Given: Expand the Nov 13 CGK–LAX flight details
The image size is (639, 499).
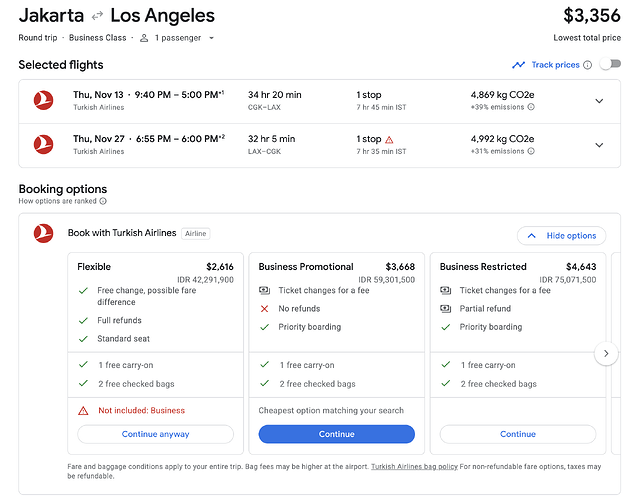Looking at the screenshot, I should [x=599, y=101].
